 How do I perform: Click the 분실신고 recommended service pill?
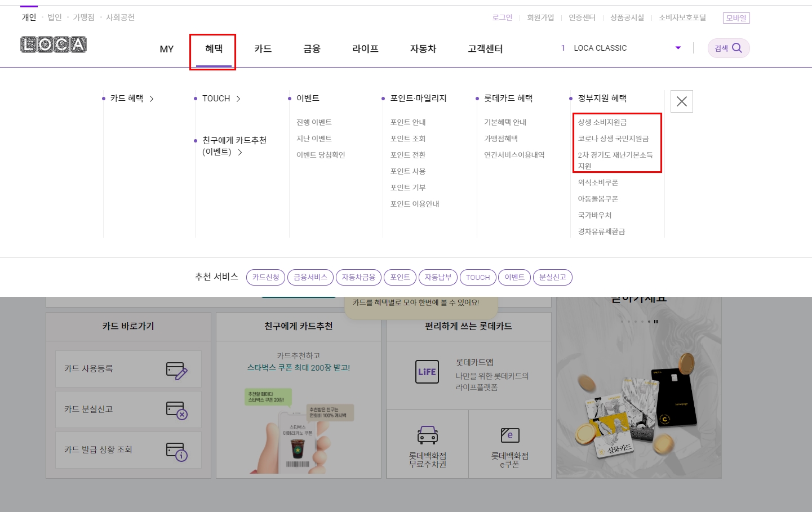click(553, 277)
